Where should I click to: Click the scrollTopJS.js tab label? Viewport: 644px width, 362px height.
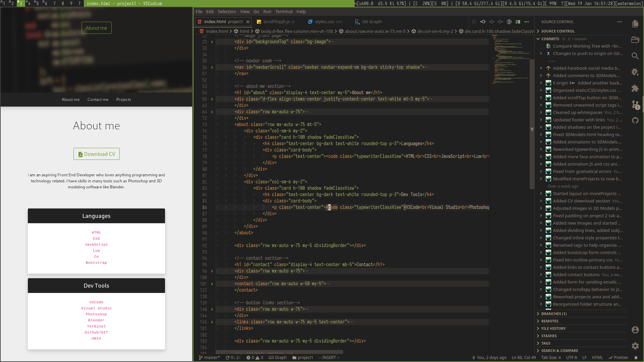pyautogui.click(x=277, y=21)
